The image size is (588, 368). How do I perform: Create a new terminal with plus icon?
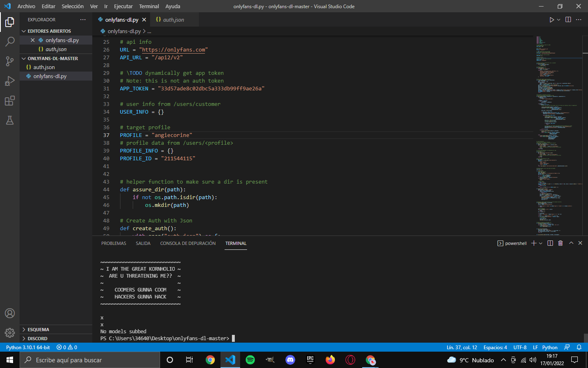tap(534, 243)
